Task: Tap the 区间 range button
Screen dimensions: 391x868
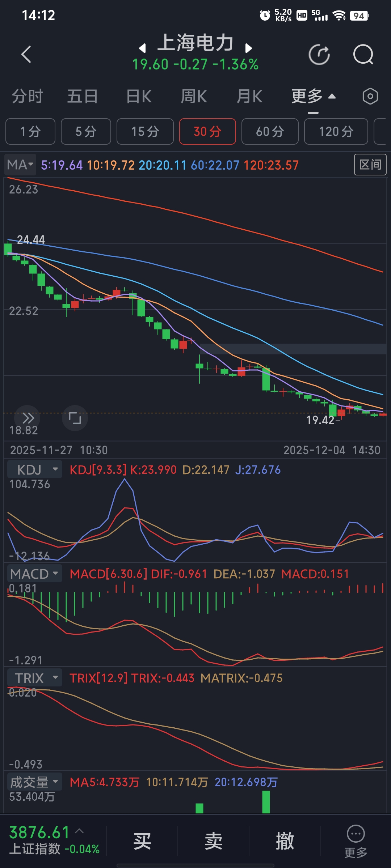Action: click(370, 165)
